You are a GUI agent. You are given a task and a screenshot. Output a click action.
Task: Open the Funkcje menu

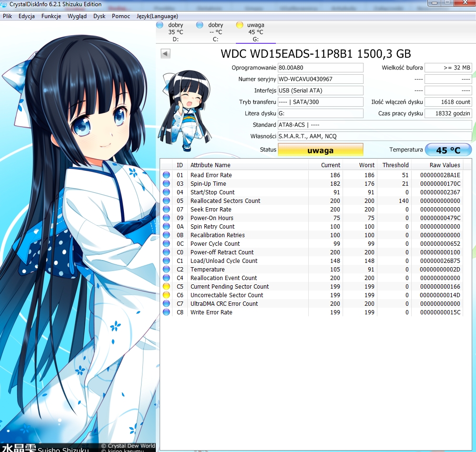(x=51, y=16)
